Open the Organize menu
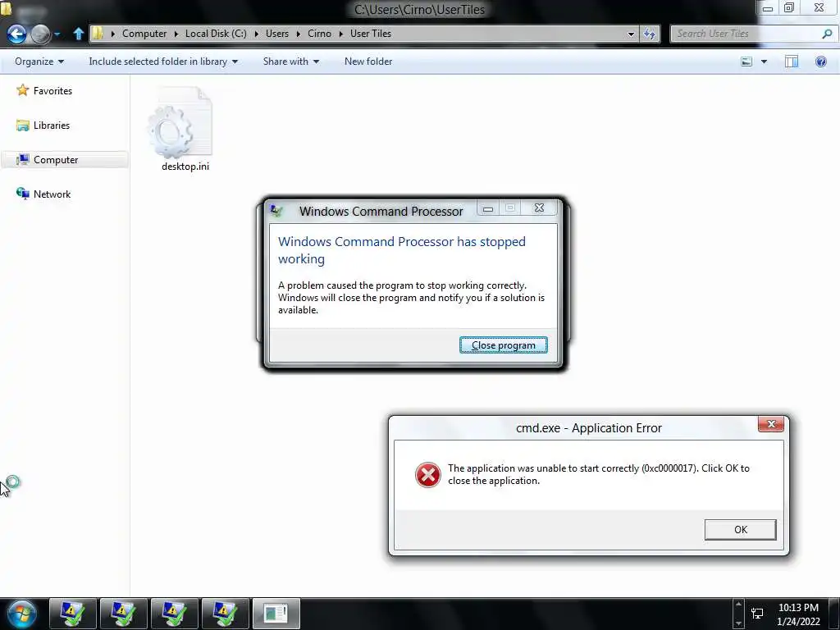 point(39,62)
